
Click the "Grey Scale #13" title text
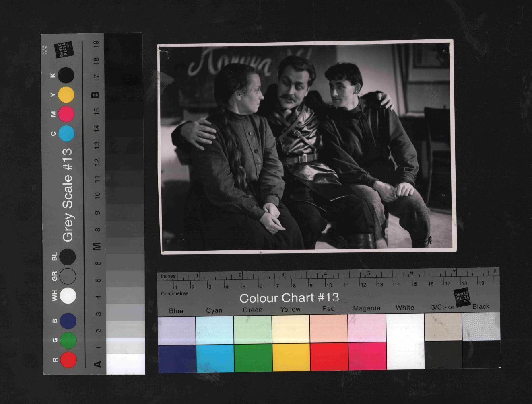pos(67,195)
